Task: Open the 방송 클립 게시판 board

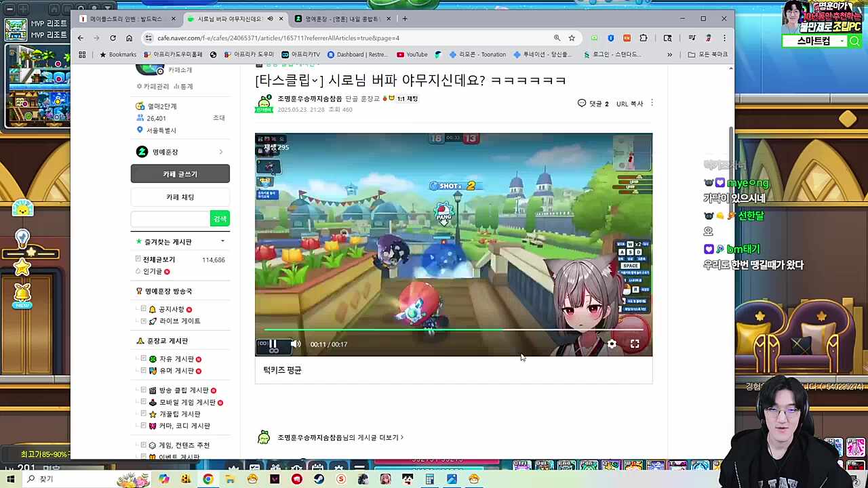Action: [x=184, y=390]
